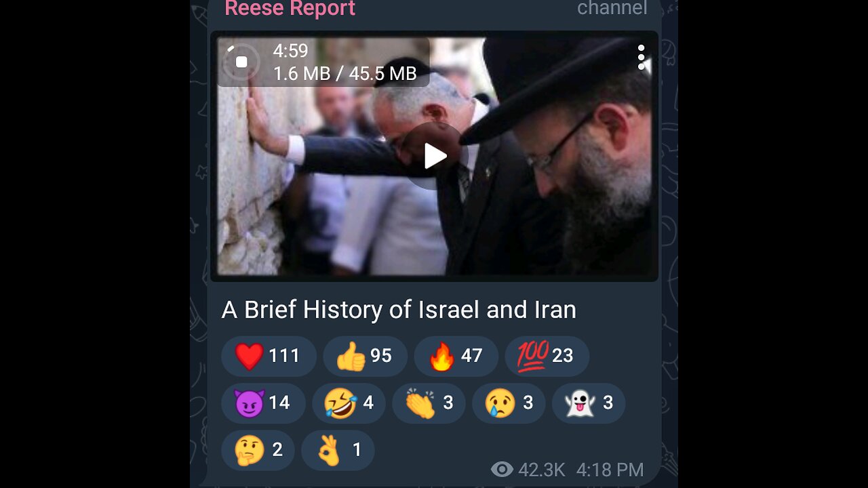Toggle the thumbs up reaction
Viewport: 868px width, 488px height.
pos(365,356)
